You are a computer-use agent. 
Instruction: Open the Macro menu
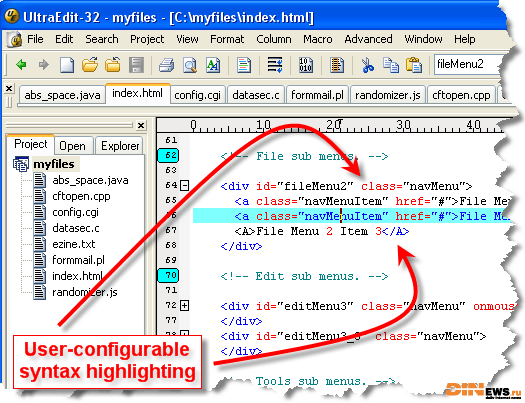[318, 39]
